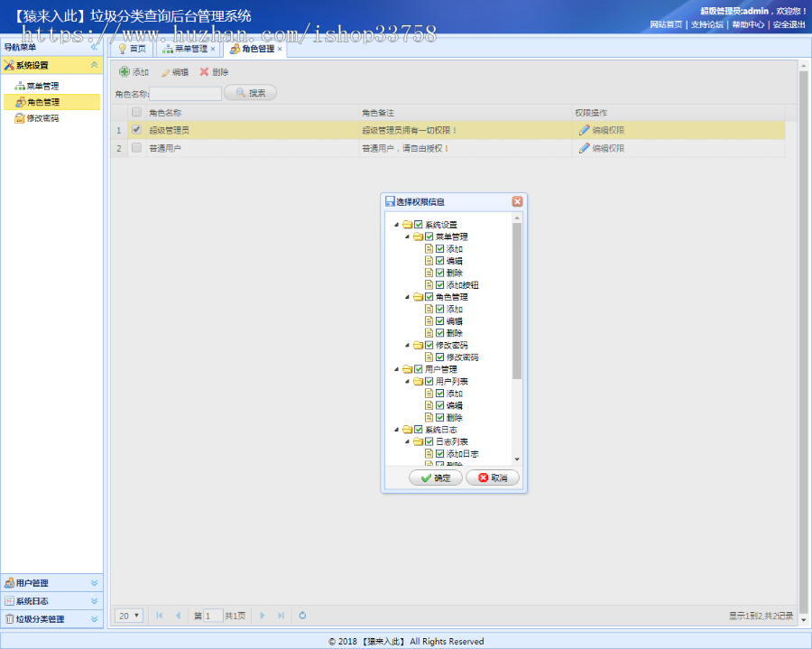Click the refresh icon in pagination bar
The height and width of the screenshot is (649, 812).
click(x=301, y=615)
